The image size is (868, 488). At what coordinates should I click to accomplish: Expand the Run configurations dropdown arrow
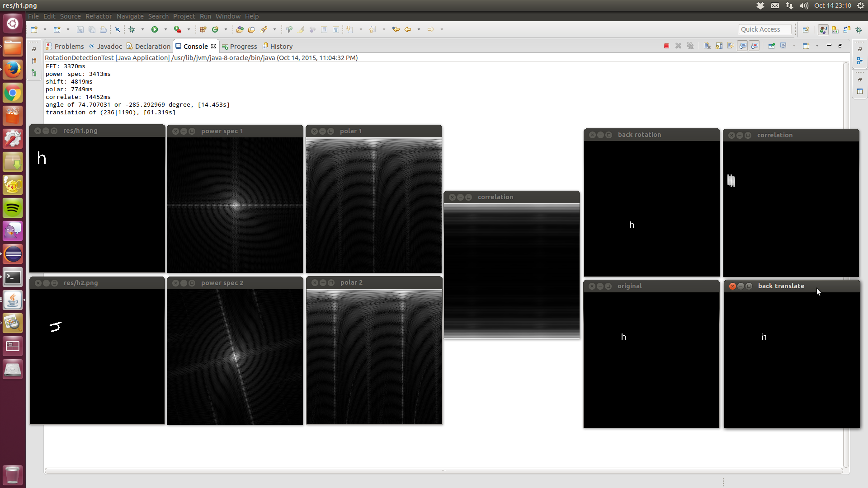(165, 29)
